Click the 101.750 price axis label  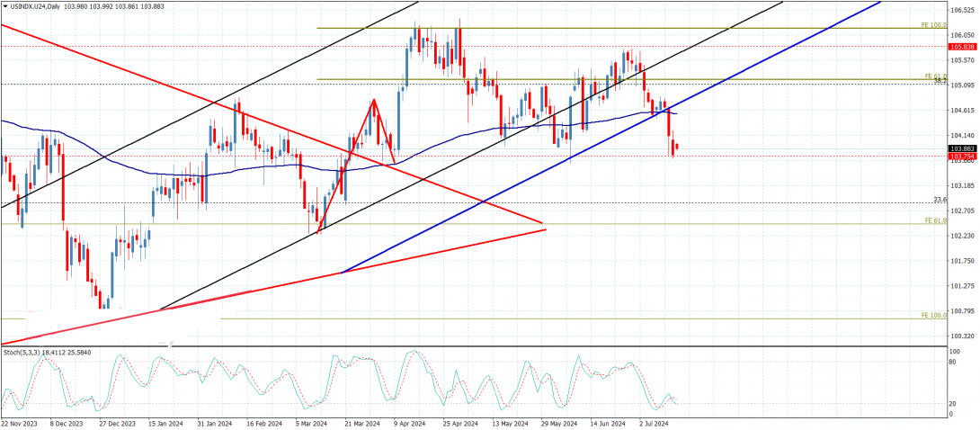963,261
